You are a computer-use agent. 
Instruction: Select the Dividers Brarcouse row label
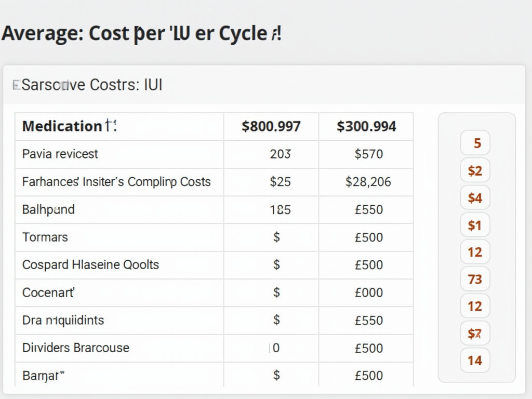pos(76,348)
